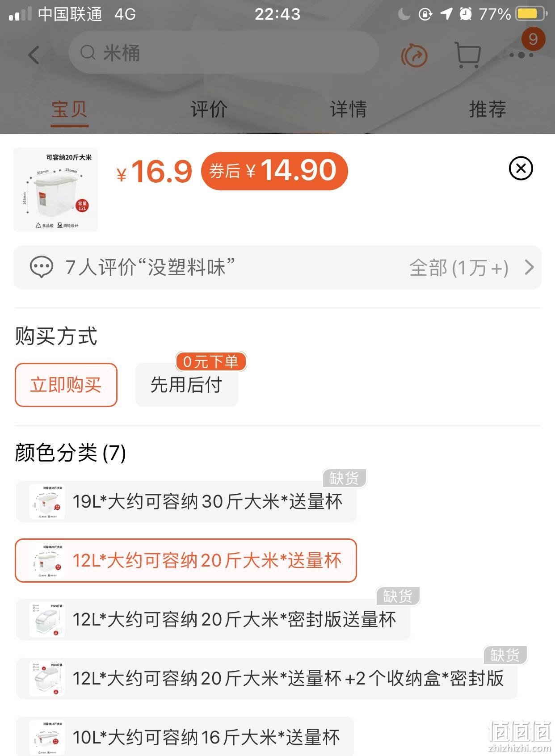Click the 米桶 search field

[224, 53]
